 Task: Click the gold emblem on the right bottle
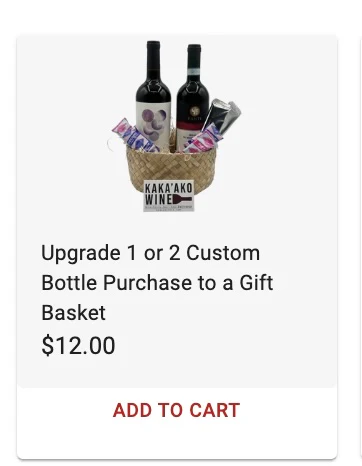tap(194, 111)
